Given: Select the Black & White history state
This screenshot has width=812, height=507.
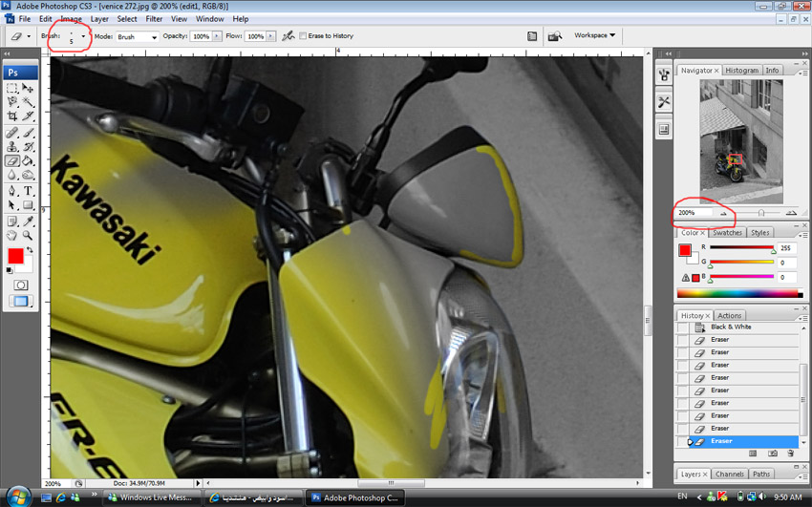Looking at the screenshot, I should point(743,327).
